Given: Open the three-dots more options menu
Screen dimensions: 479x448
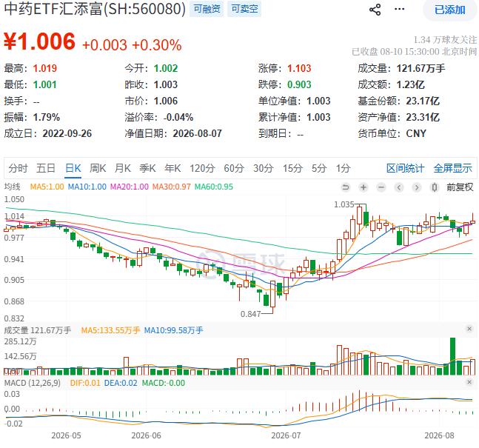Looking at the screenshot, I should (399, 9).
